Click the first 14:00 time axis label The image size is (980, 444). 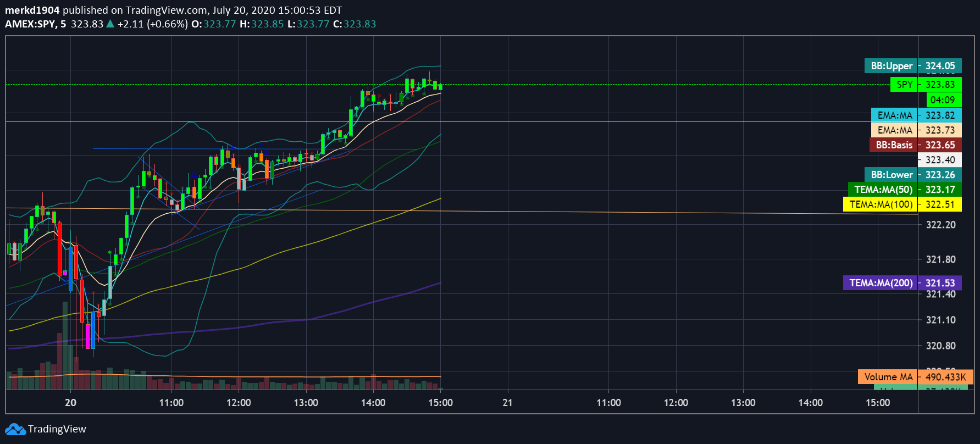pyautogui.click(x=373, y=403)
